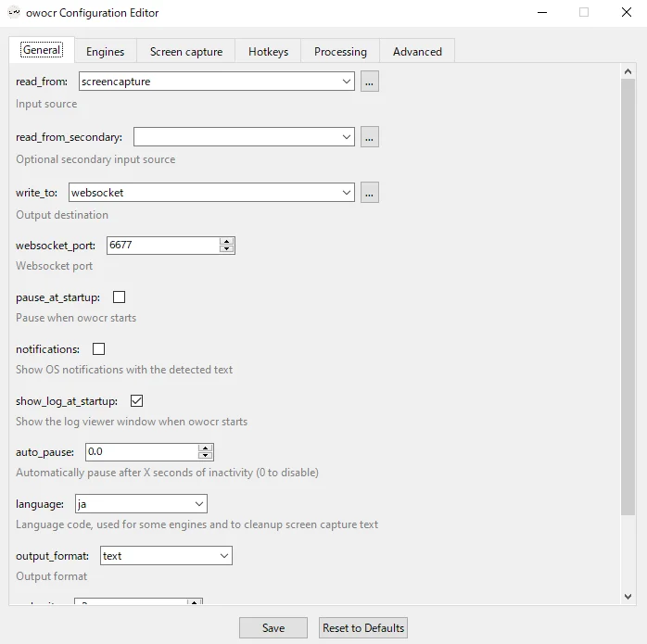The height and width of the screenshot is (644, 647).
Task: Click Reset to Defaults button
Action: 363,628
